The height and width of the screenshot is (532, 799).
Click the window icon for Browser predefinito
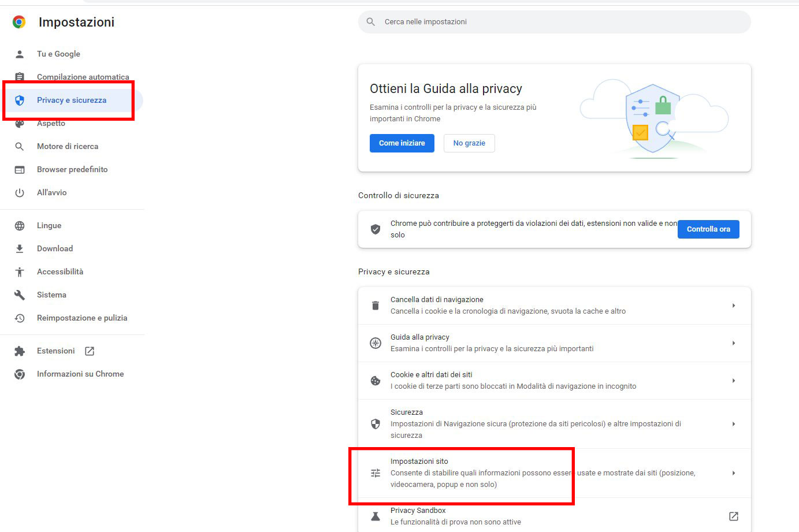20,169
